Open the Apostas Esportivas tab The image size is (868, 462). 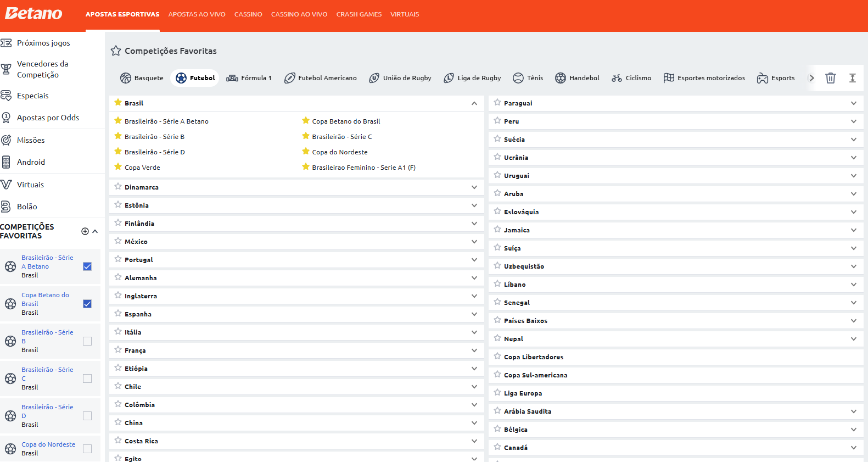pyautogui.click(x=122, y=14)
